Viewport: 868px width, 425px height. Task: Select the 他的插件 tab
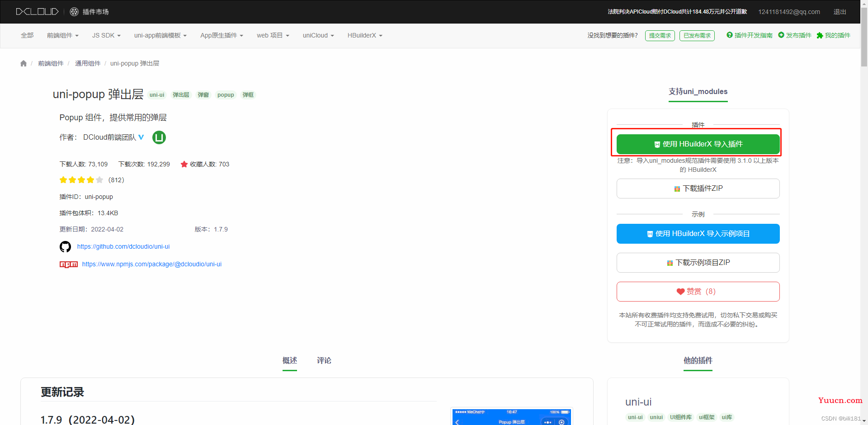coord(698,361)
